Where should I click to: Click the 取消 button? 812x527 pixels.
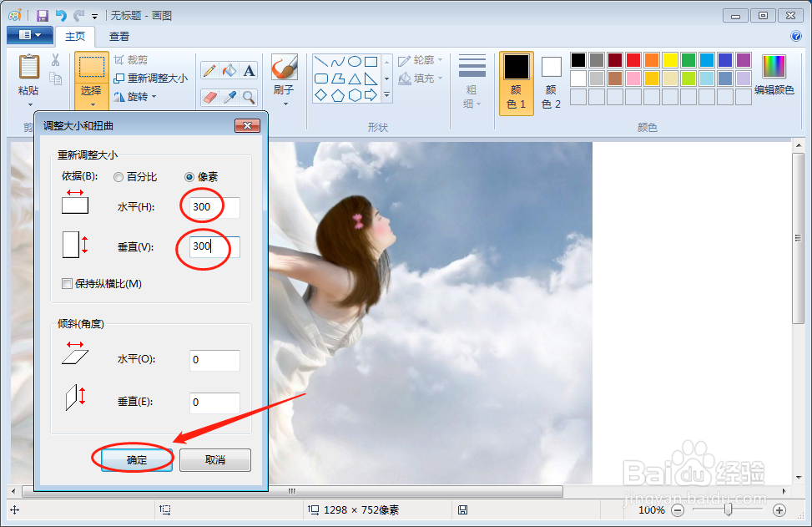[215, 460]
